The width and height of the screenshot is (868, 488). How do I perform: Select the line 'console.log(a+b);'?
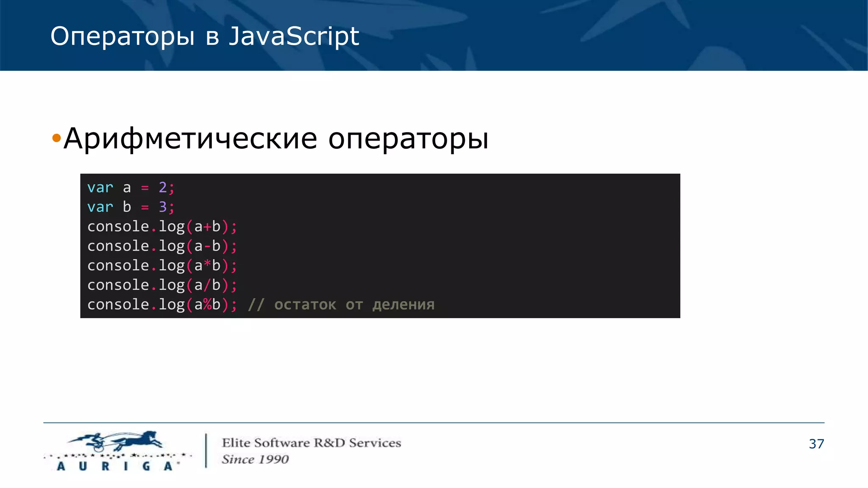coord(162,227)
